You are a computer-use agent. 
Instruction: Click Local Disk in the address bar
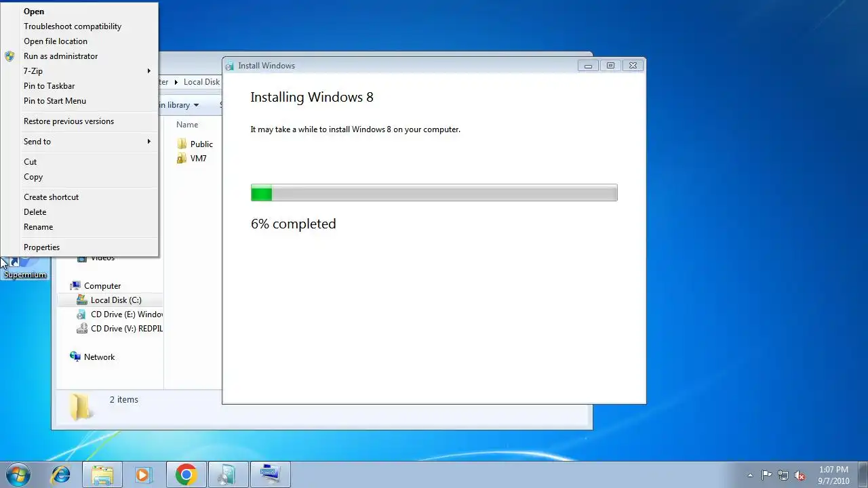point(201,82)
